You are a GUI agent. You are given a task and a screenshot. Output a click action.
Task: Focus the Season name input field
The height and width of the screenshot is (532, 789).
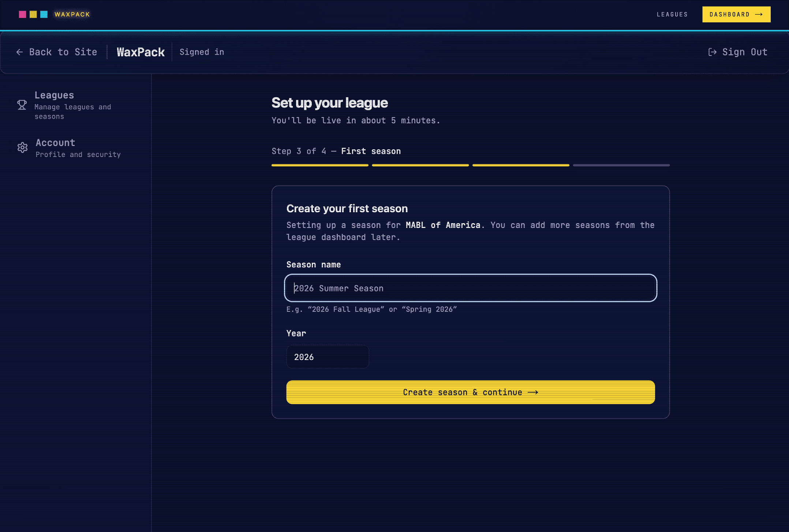pos(471,288)
